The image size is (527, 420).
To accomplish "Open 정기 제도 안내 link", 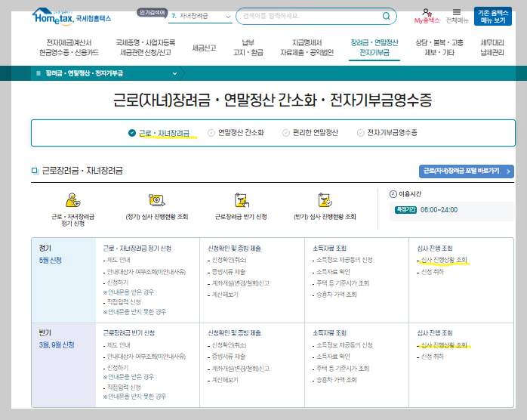I will coord(119,260).
